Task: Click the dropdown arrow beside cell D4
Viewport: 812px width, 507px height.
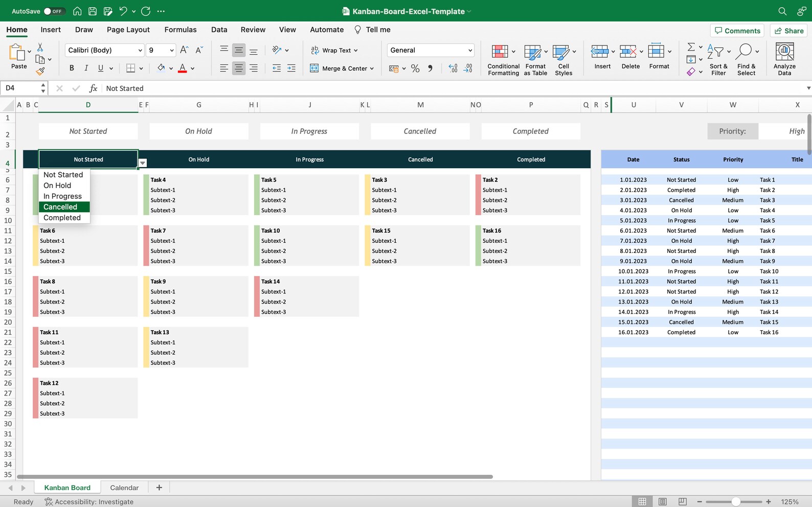Action: (x=143, y=163)
